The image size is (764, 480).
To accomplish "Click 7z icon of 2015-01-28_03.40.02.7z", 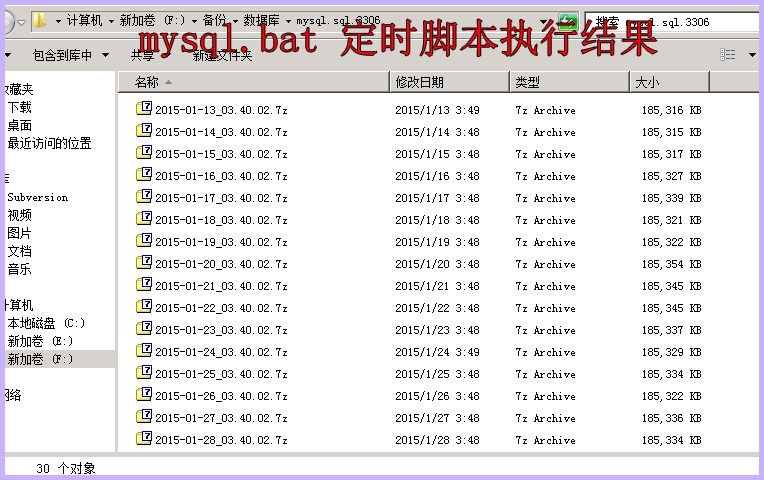I will (x=144, y=438).
